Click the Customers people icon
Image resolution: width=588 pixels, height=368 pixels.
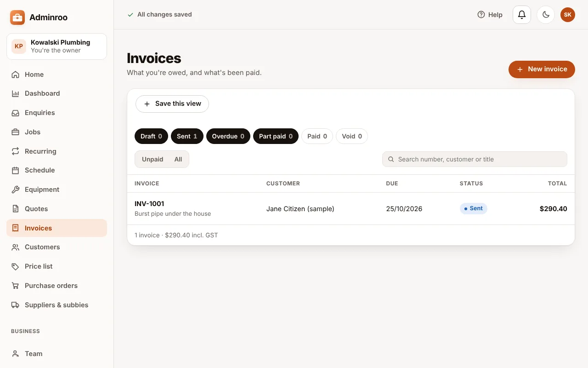(x=16, y=247)
